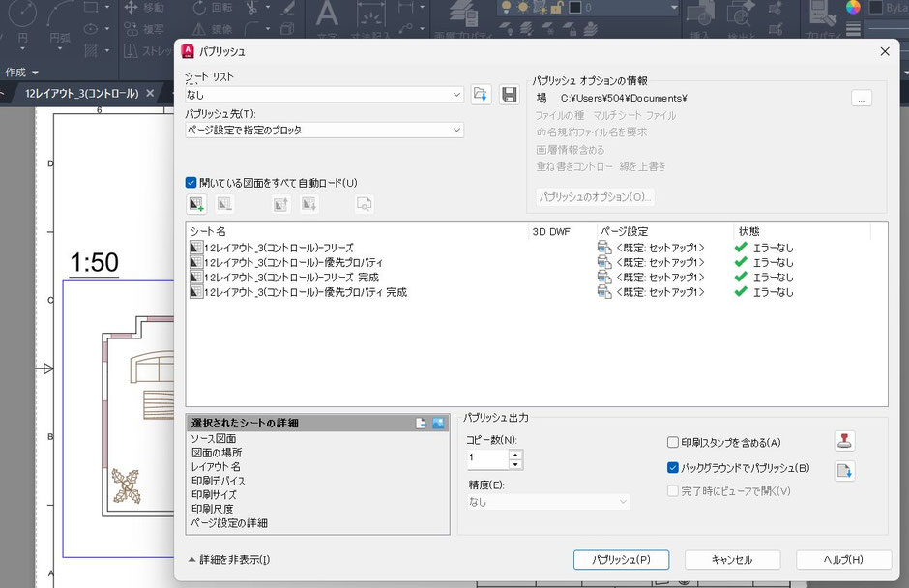Click the hatch tool icon in the ribbon
This screenshot has height=588, width=909.
[91, 50]
